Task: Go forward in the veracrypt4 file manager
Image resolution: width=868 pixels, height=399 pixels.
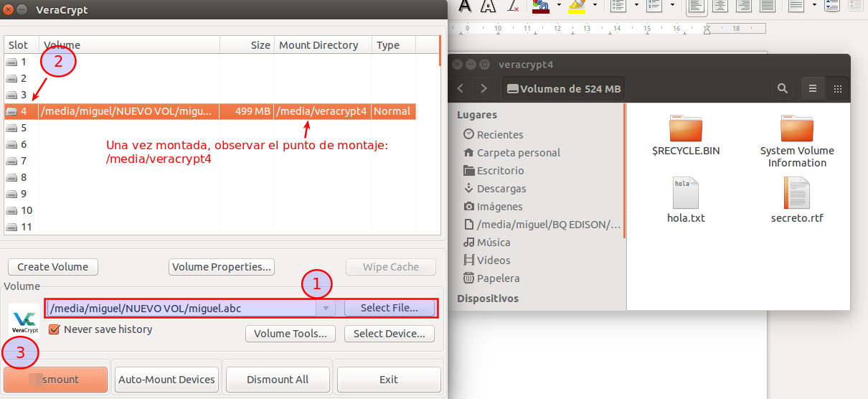Action: tap(484, 89)
